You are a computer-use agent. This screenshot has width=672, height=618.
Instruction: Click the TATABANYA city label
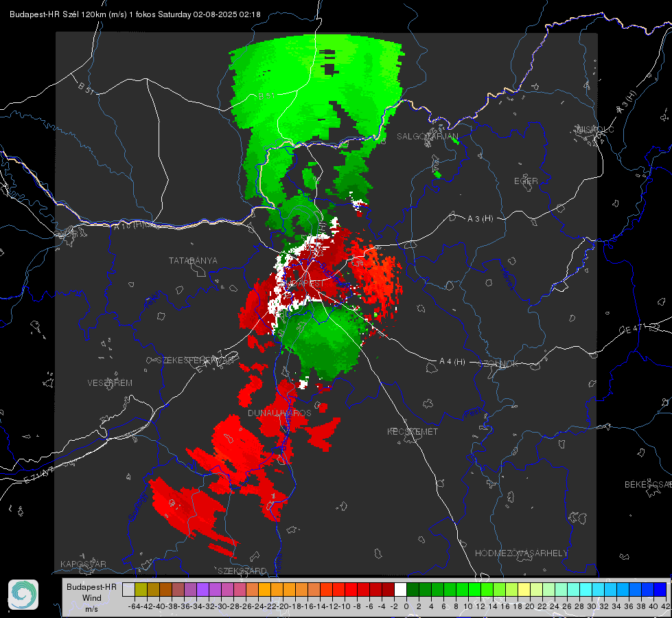(193, 260)
